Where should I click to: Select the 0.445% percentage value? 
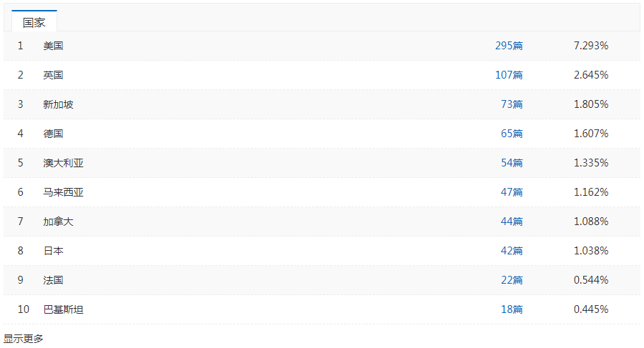tap(590, 309)
